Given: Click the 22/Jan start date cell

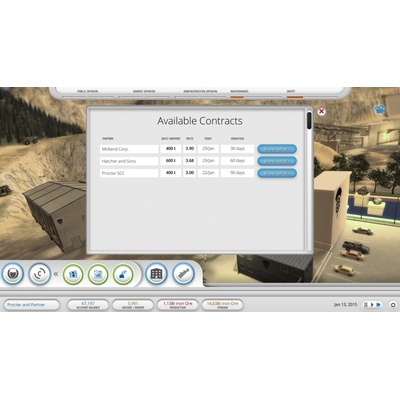Looking at the screenshot, I should coord(208,173).
